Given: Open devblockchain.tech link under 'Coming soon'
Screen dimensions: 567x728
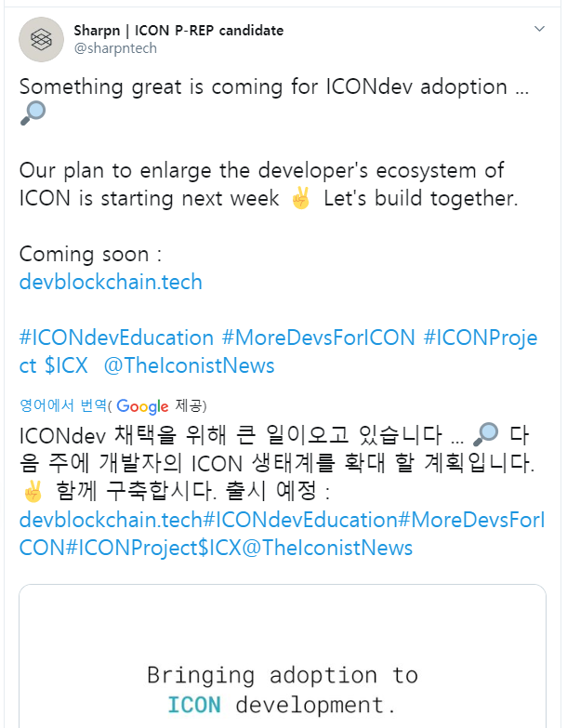Looking at the screenshot, I should click(111, 282).
